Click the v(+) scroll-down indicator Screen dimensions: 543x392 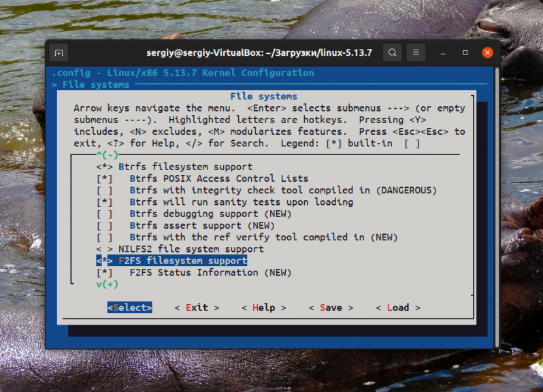click(108, 284)
